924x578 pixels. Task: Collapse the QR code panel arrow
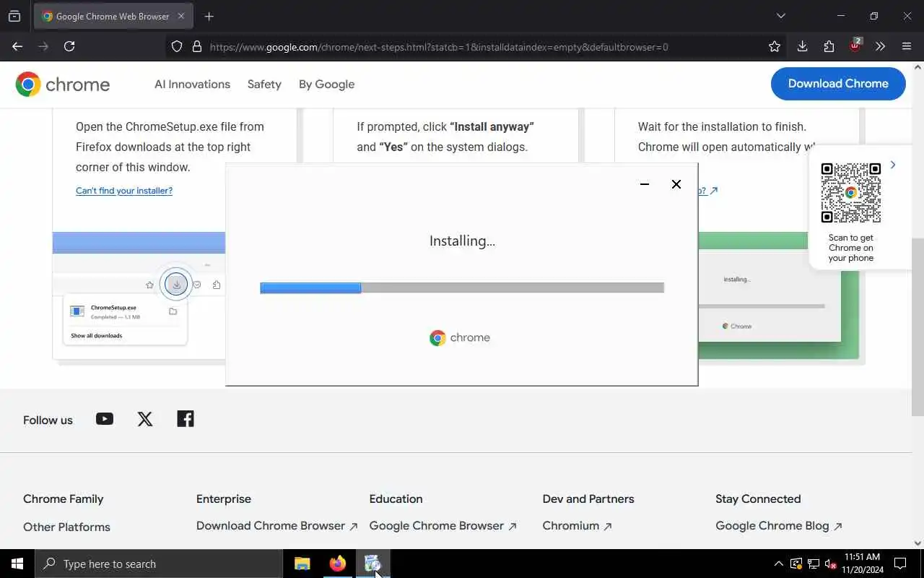(893, 165)
